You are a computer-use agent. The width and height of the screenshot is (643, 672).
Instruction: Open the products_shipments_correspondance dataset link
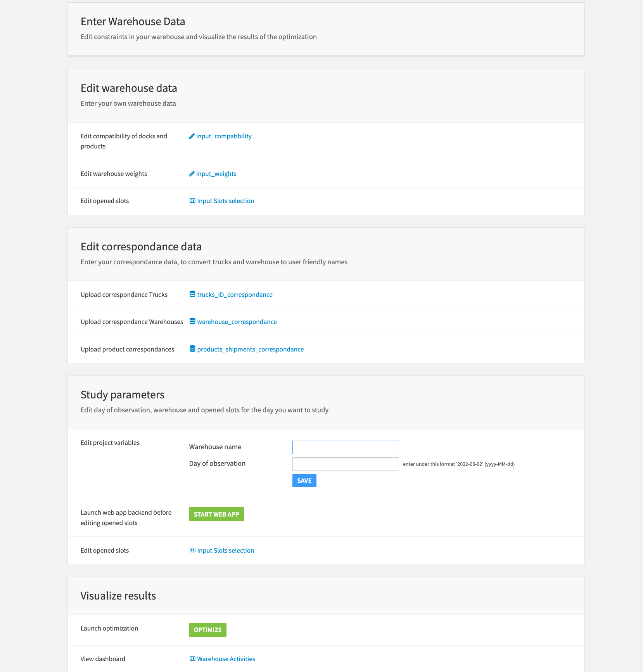pyautogui.click(x=251, y=349)
